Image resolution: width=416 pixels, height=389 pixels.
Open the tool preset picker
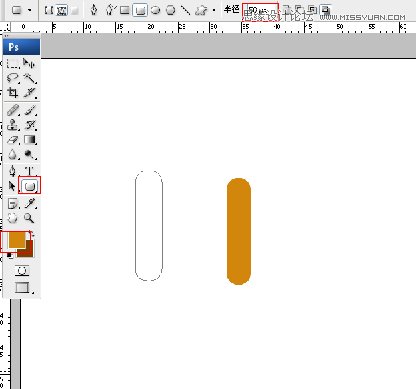[17, 10]
